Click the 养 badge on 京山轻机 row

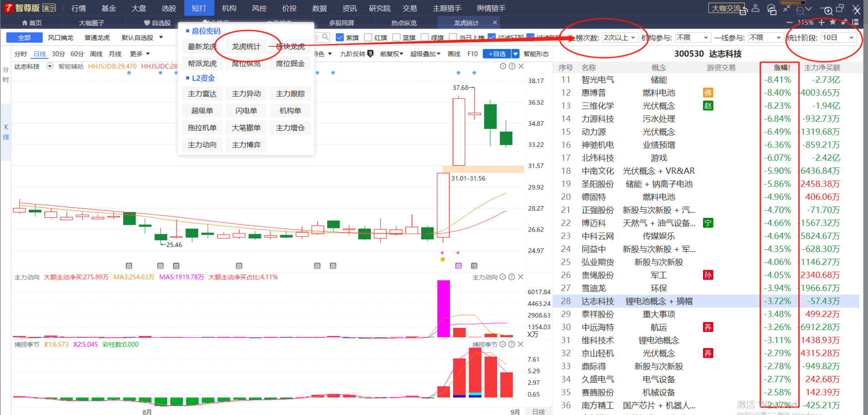708,353
